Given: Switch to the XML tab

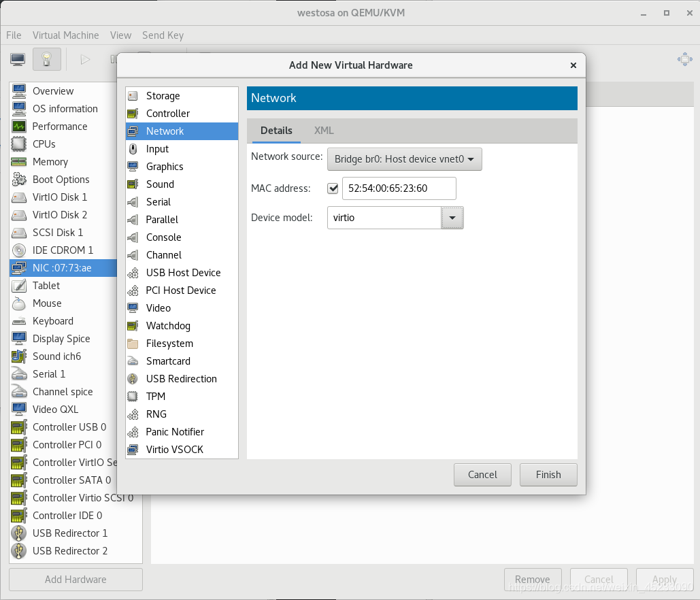Looking at the screenshot, I should (324, 131).
